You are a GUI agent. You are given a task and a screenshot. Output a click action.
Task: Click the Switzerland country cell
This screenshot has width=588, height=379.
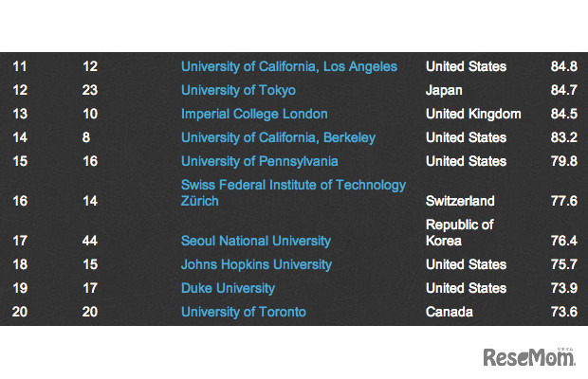click(460, 201)
